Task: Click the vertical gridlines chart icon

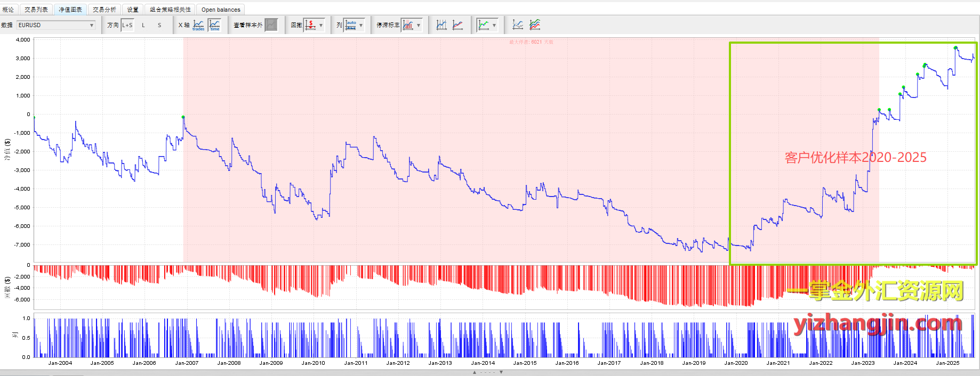Action: (x=441, y=25)
